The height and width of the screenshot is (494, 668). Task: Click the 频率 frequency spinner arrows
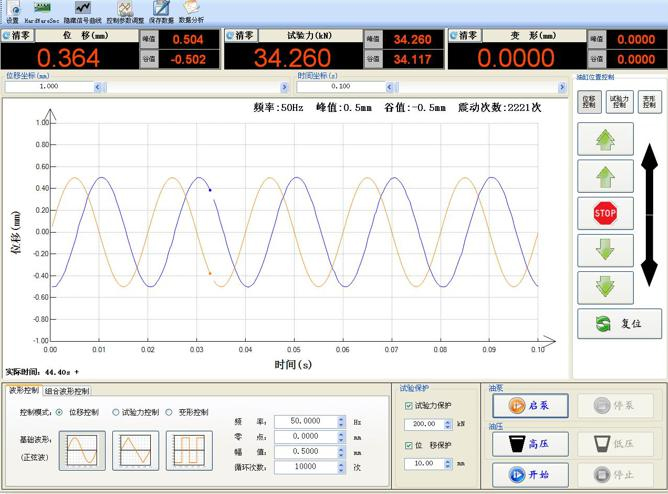(x=341, y=422)
